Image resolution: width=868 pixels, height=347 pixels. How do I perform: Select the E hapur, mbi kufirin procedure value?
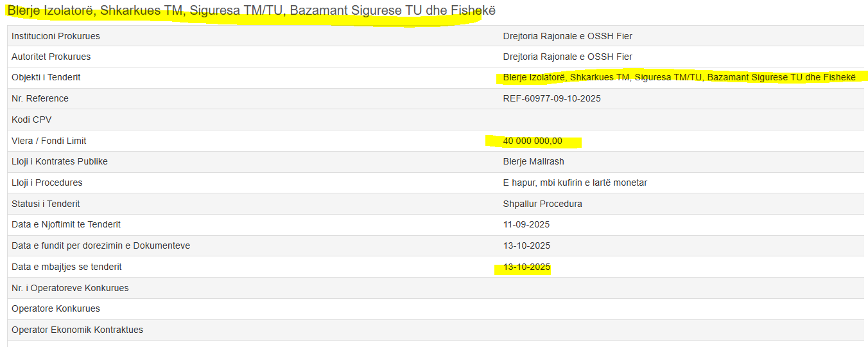[x=575, y=182]
